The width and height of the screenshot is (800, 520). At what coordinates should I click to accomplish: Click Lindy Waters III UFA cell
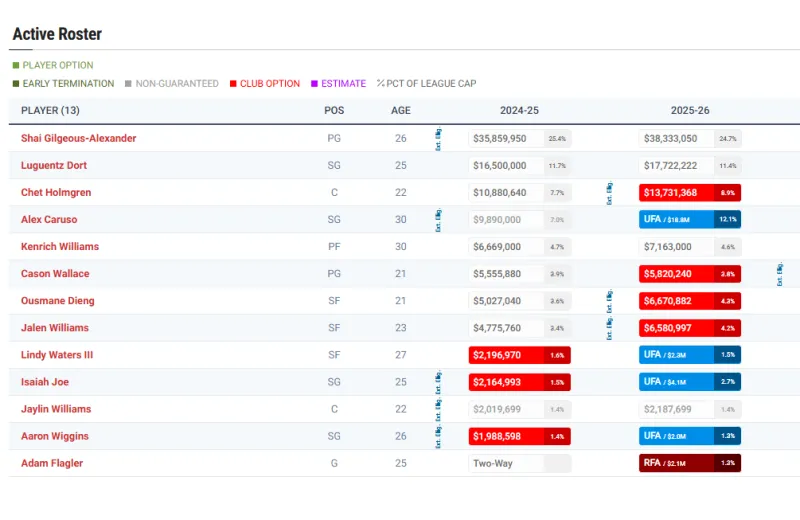(690, 355)
